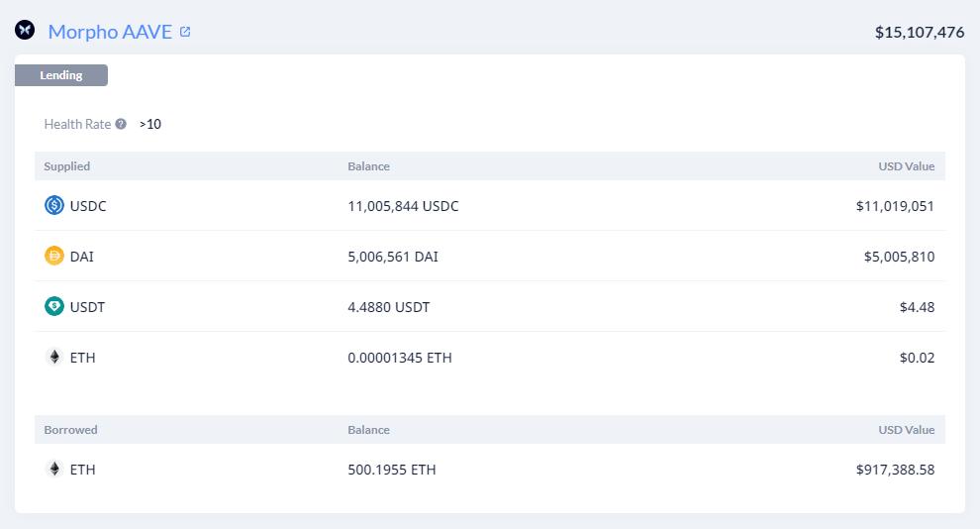Open the external link icon beside Morpho AAVE
This screenshot has width=980, height=529.
pyautogui.click(x=185, y=32)
